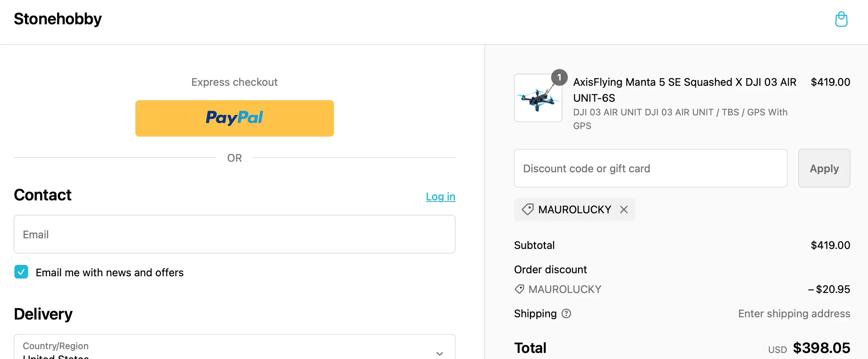Click the Email me with news label
The height and width of the screenshot is (359, 868).
tap(110, 272)
